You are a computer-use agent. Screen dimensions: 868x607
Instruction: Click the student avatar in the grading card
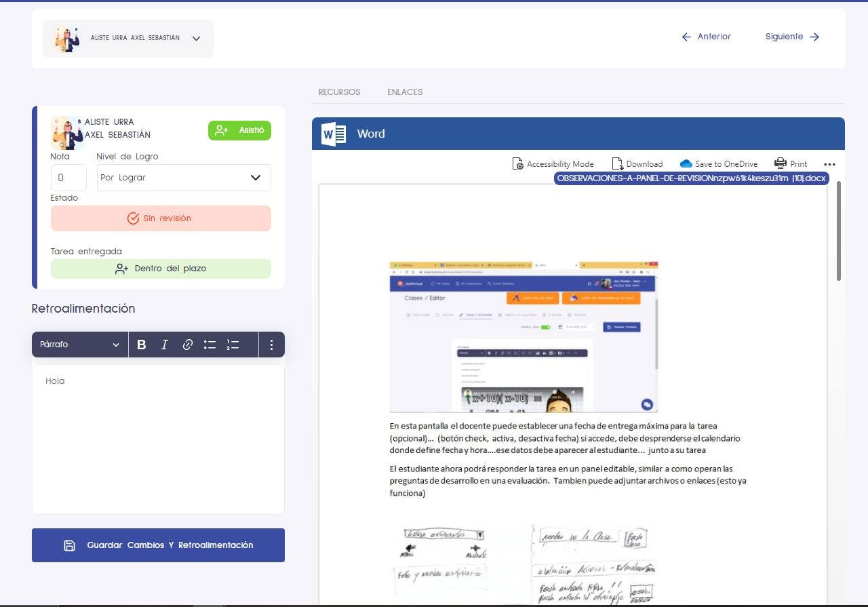(67, 133)
